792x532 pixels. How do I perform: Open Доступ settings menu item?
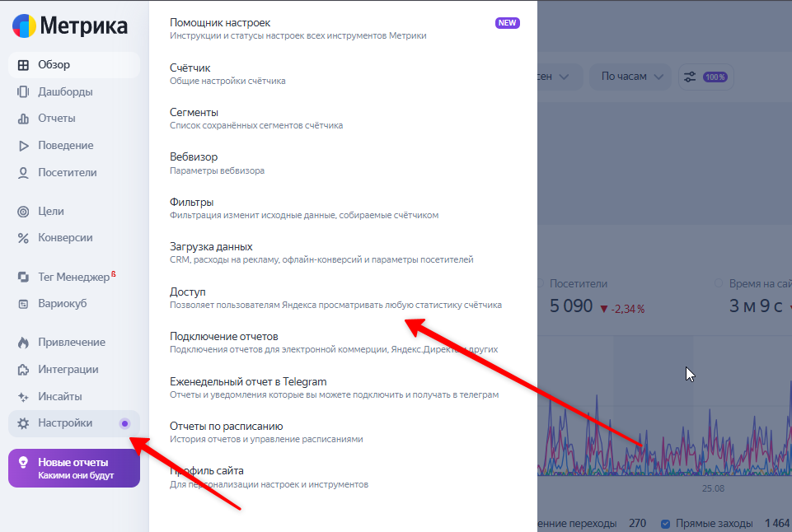click(x=188, y=292)
